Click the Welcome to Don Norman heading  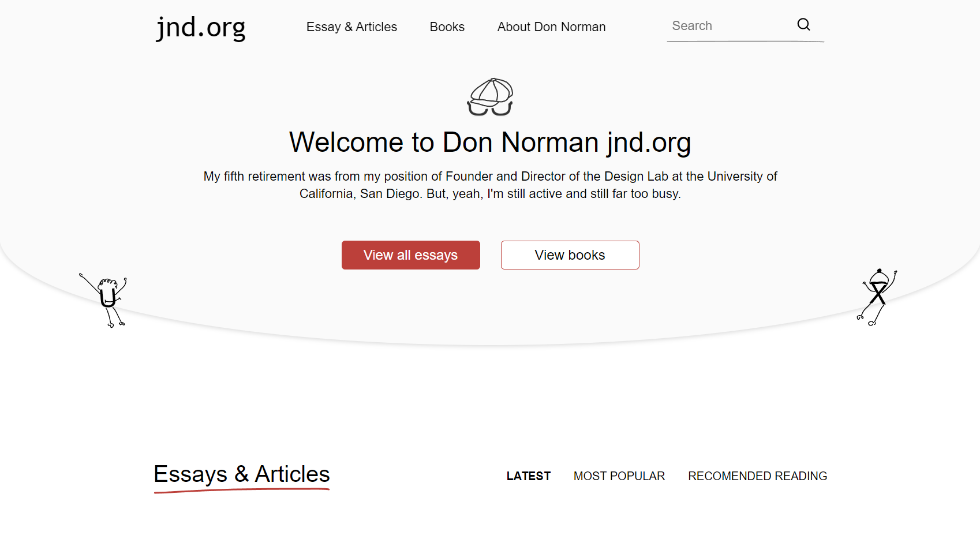490,142
